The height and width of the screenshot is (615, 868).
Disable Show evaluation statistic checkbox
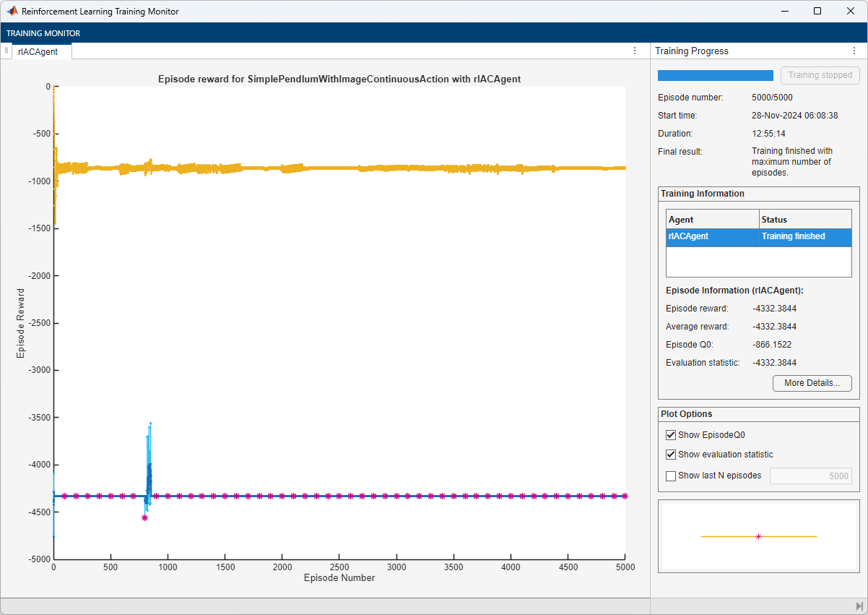(x=671, y=455)
